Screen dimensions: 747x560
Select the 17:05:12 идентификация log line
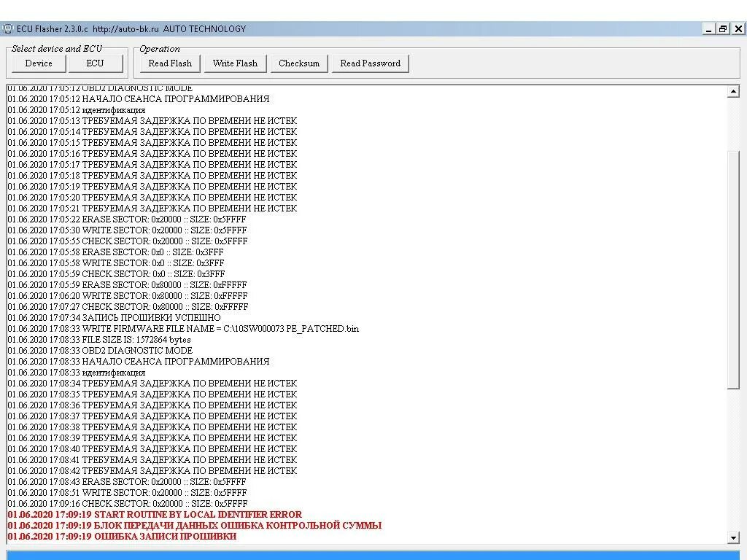(x=77, y=110)
